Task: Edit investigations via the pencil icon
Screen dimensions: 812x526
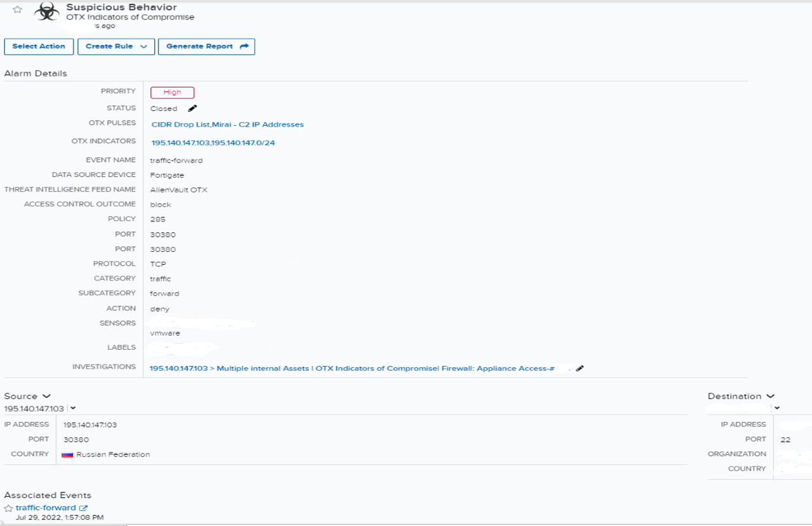Action: (x=580, y=368)
